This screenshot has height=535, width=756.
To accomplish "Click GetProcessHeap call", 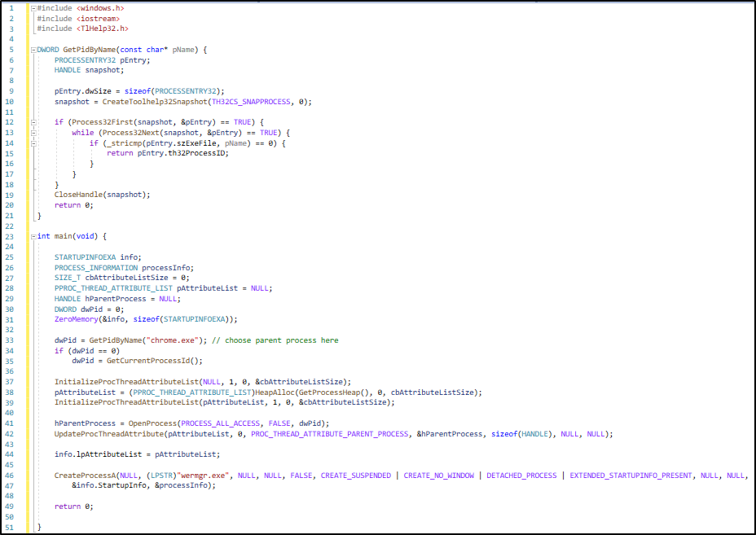I will point(329,392).
